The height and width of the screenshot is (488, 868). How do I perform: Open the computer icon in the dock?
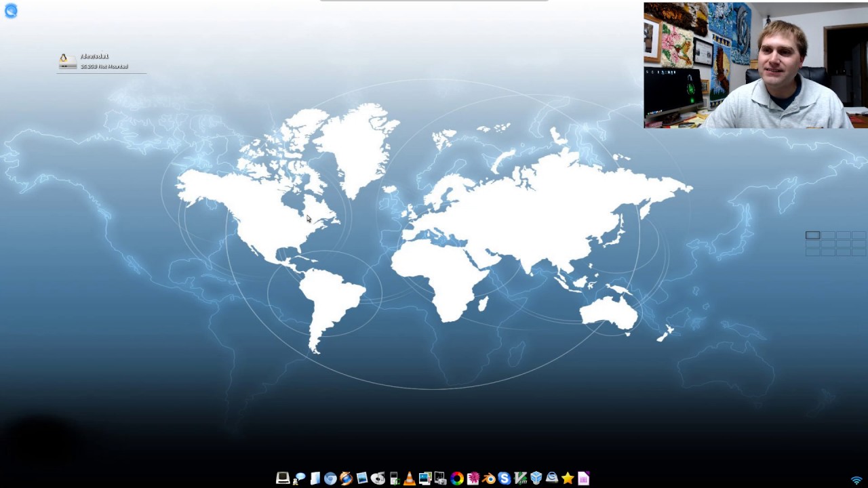[283, 479]
